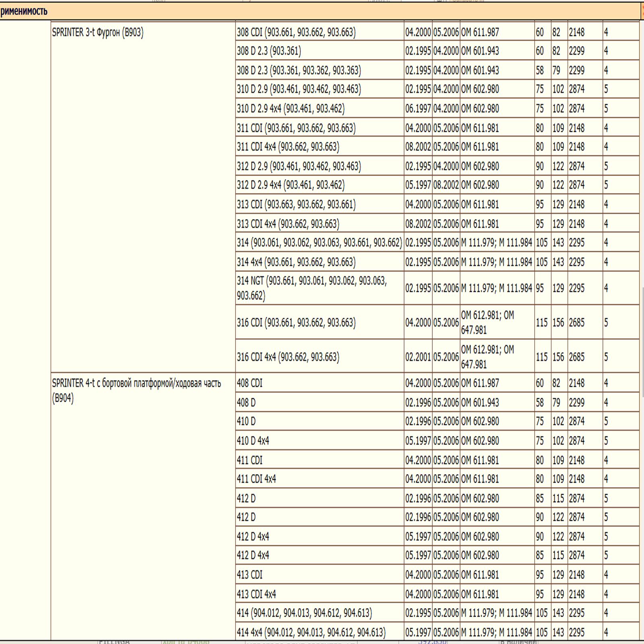Select the 312 D 2.9 4x4 model row
Screen dimensions: 644x644
click(x=291, y=185)
